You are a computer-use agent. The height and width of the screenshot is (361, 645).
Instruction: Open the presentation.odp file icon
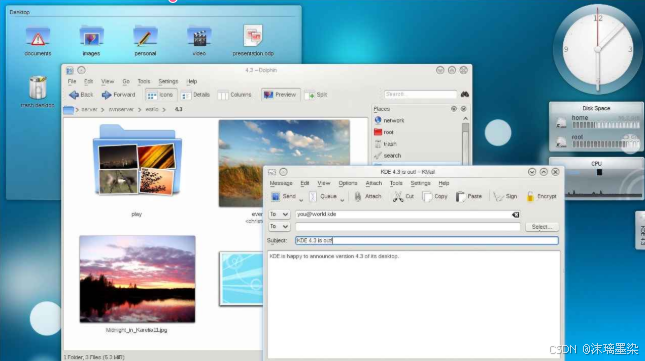pos(253,41)
